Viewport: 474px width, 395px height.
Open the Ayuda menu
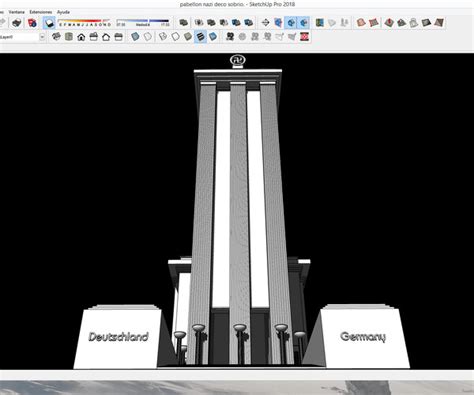point(63,12)
